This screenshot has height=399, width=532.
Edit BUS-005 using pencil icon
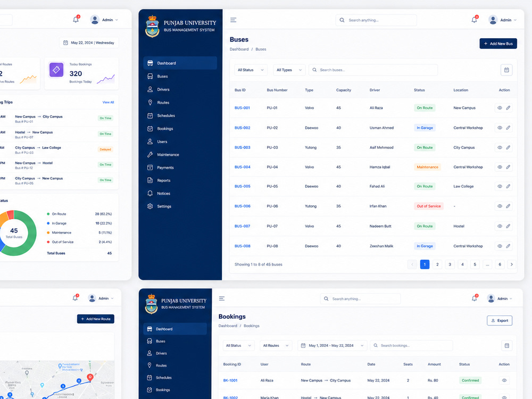pyautogui.click(x=508, y=186)
